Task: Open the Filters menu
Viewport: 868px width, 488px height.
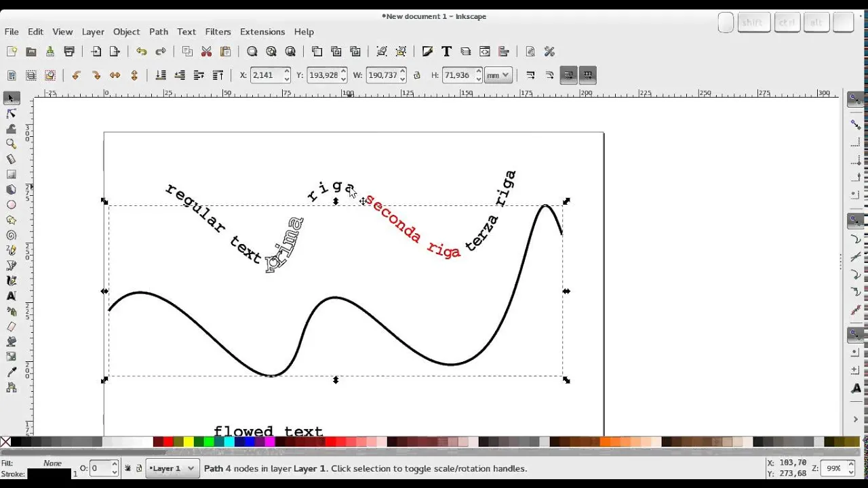Action: click(218, 32)
